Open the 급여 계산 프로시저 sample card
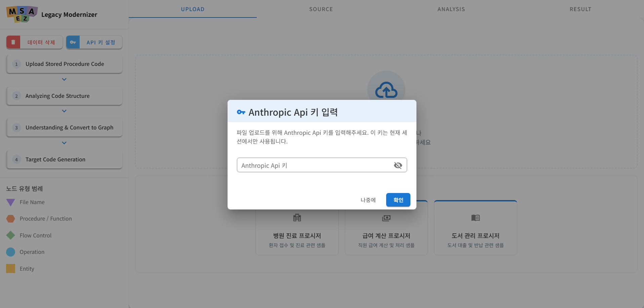The image size is (644, 308). click(386, 228)
